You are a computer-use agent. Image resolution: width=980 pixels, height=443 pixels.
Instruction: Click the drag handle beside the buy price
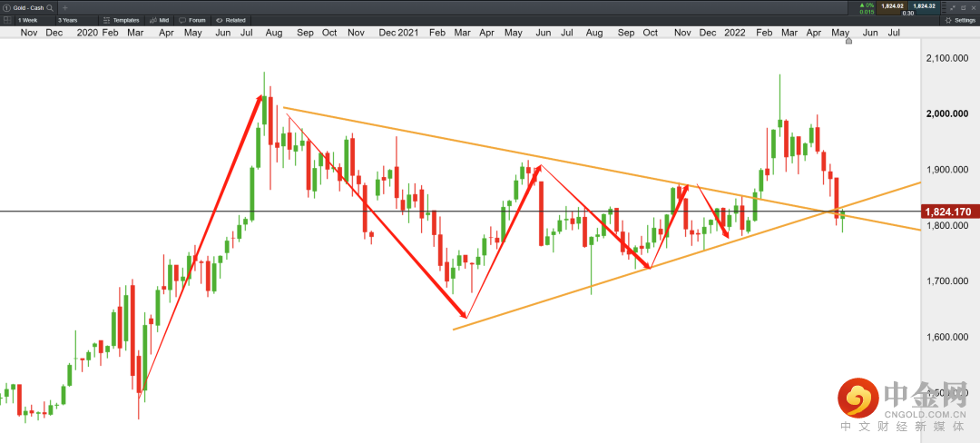945,7
